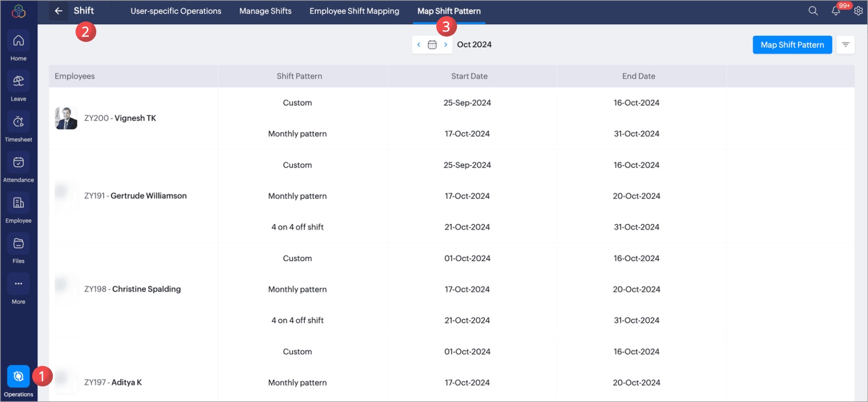Image resolution: width=868 pixels, height=402 pixels.
Task: Click Christine Spalding's 01-Oct-2024 start date
Action: point(467,258)
